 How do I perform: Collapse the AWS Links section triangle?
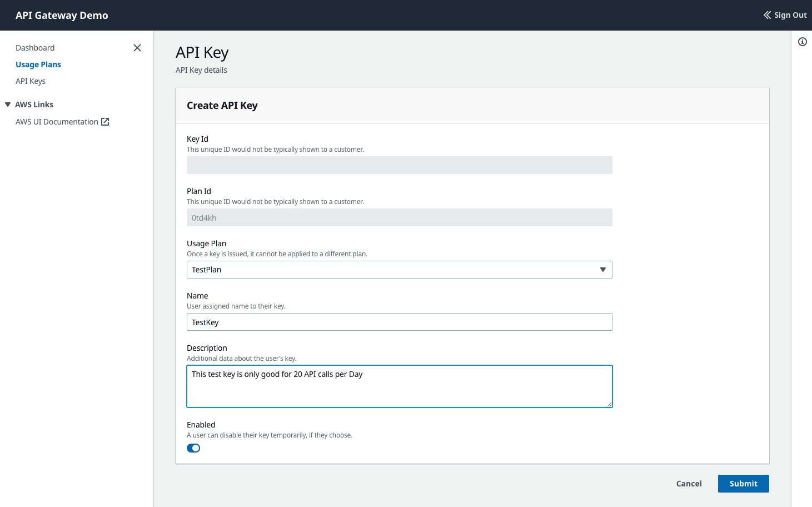8,105
